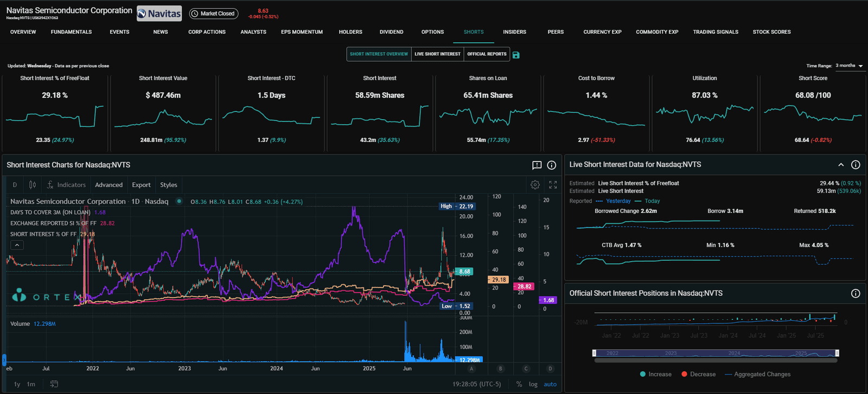Screen dimensions: 868x394
Task: Click the candlestick chart style icon
Action: tap(33, 185)
